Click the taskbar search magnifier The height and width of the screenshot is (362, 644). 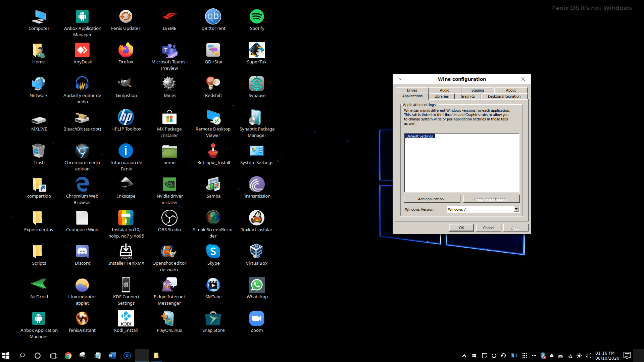coord(22,356)
